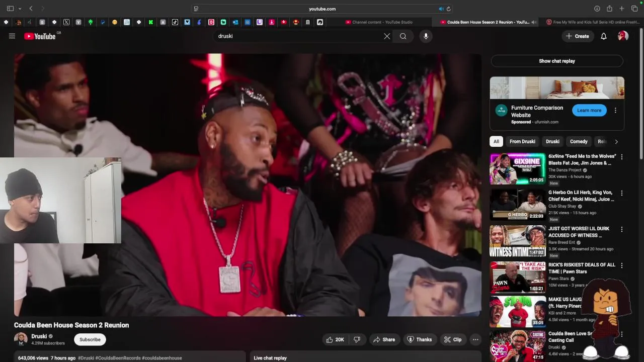Click in the address bar
This screenshot has width=644, height=362.
322,9
